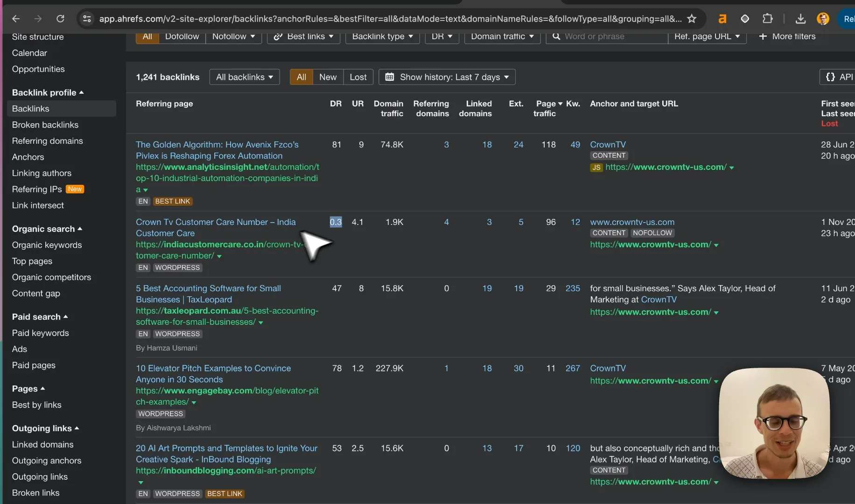Open Ref. page URL dropdown
This screenshot has height=504, width=855.
pos(707,36)
